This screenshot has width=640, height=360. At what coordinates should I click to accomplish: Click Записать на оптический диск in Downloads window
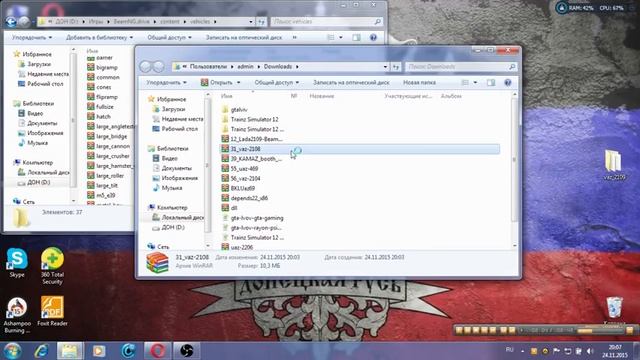coord(351,82)
